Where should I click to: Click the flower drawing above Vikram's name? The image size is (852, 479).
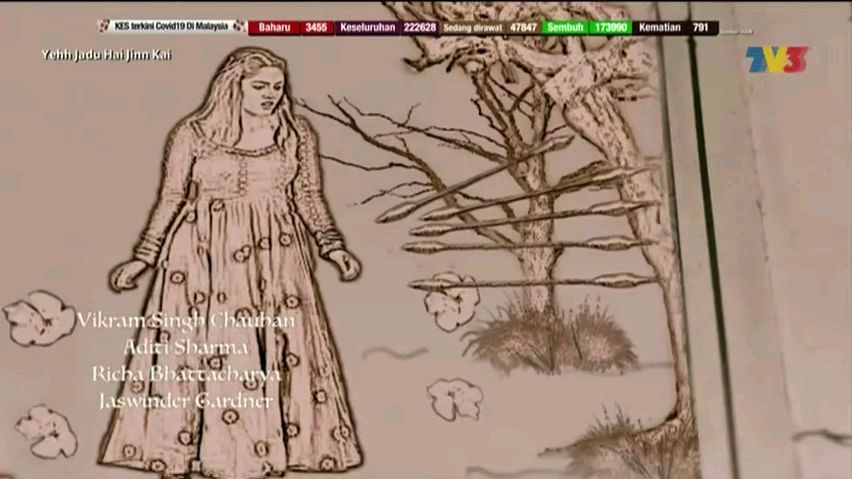click(38, 317)
